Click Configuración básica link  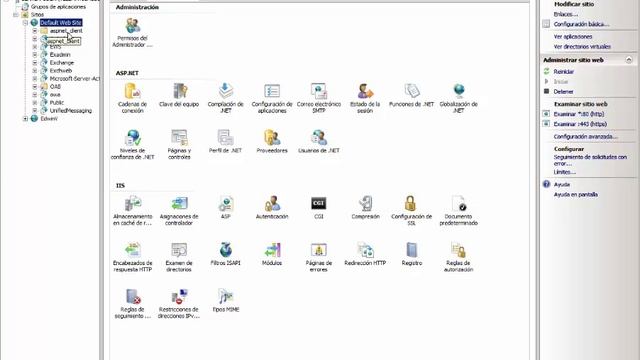[581, 24]
